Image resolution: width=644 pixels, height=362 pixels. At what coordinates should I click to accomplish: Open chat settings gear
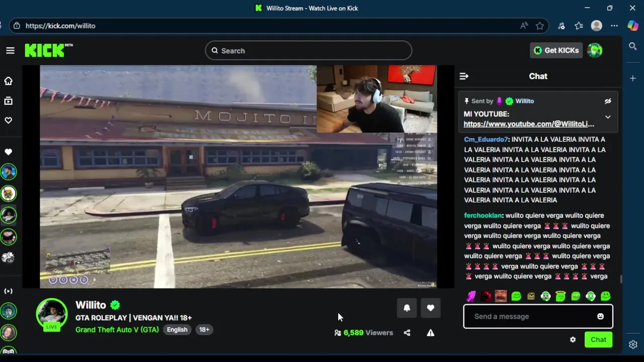click(x=573, y=340)
